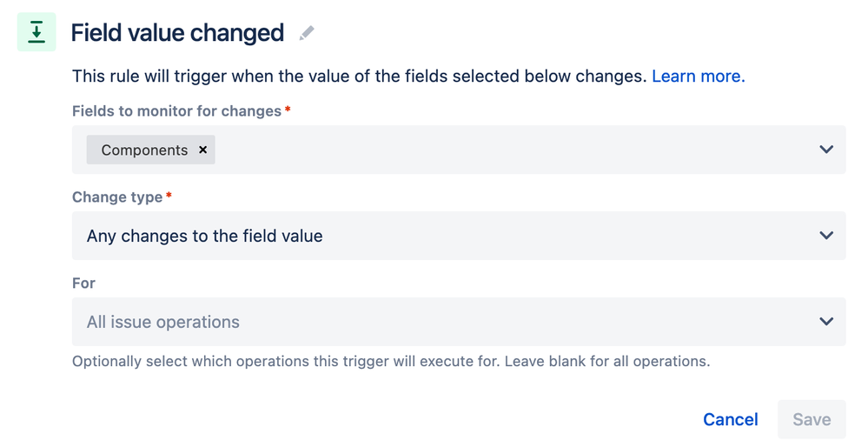Click the 'For' field label
Image resolution: width=868 pixels, height=447 pixels.
click(83, 284)
